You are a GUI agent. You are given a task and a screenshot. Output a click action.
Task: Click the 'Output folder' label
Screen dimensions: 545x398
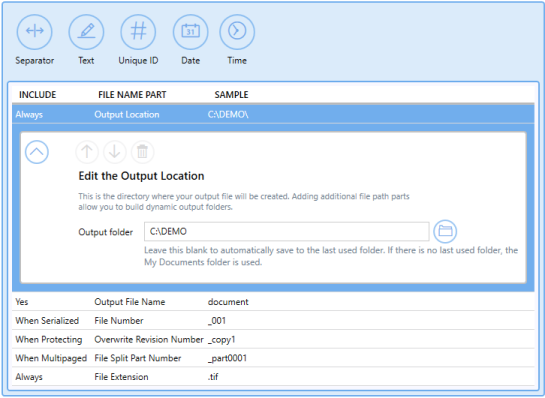pos(106,232)
